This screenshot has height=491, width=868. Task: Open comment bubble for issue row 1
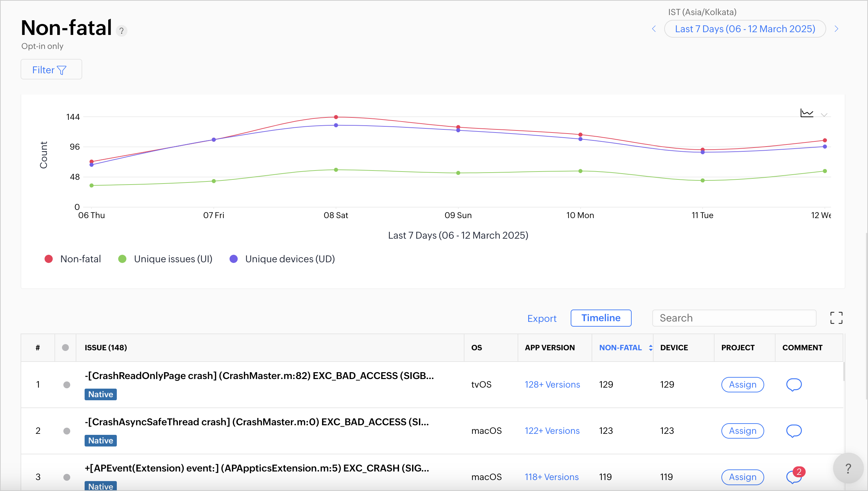pyautogui.click(x=794, y=385)
